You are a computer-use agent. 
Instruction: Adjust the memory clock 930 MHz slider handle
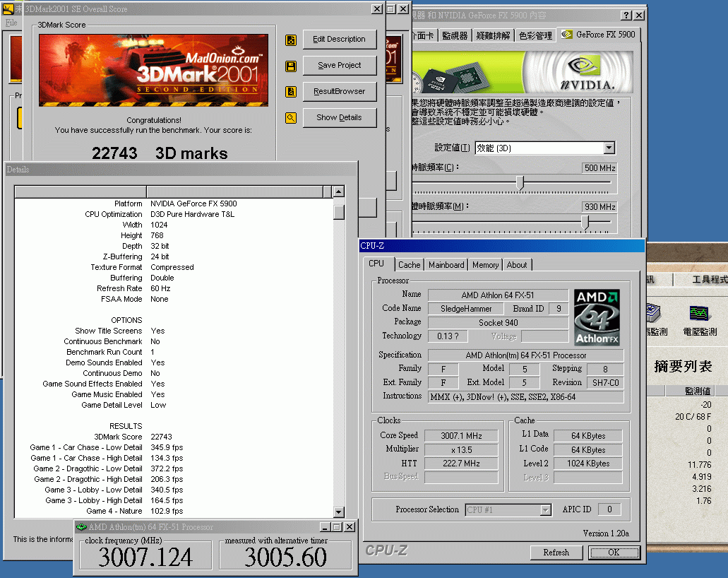585,222
